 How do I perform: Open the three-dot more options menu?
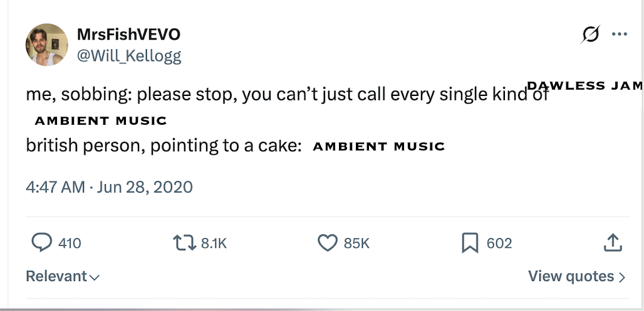[620, 35]
